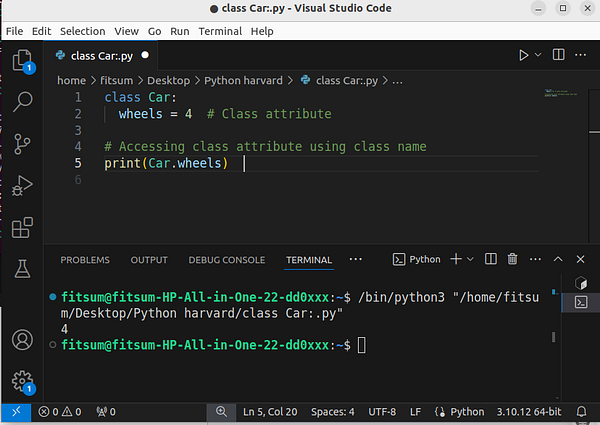Open the Source Control view
600x425 pixels.
[x=22, y=144]
